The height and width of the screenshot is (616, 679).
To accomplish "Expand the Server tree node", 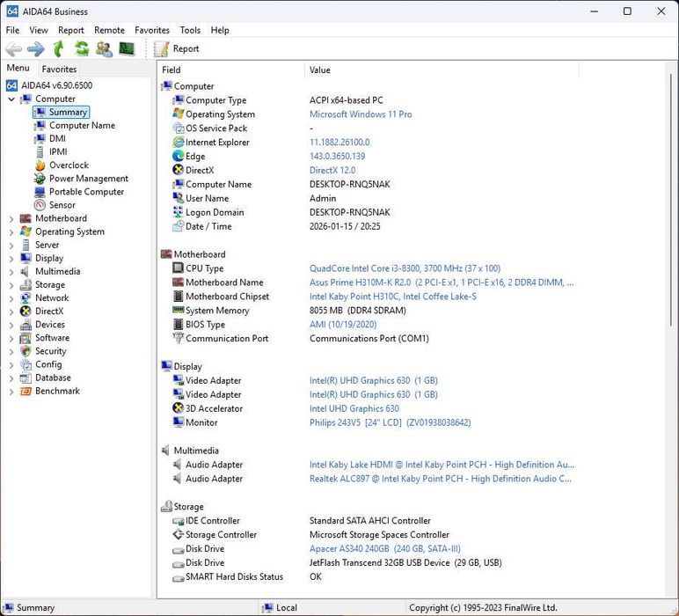I will [11, 246].
